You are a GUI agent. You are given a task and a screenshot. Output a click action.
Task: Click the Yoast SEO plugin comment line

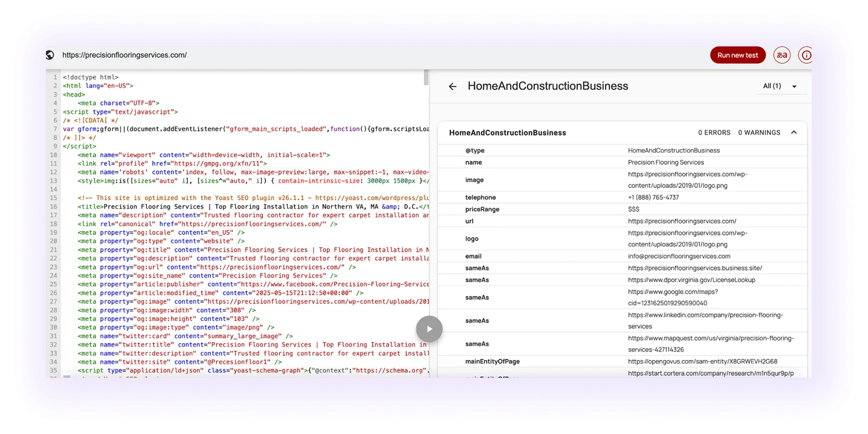tap(253, 198)
